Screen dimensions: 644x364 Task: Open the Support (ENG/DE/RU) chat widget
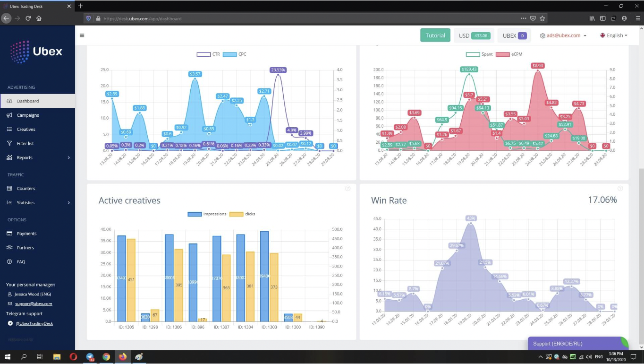(577, 344)
